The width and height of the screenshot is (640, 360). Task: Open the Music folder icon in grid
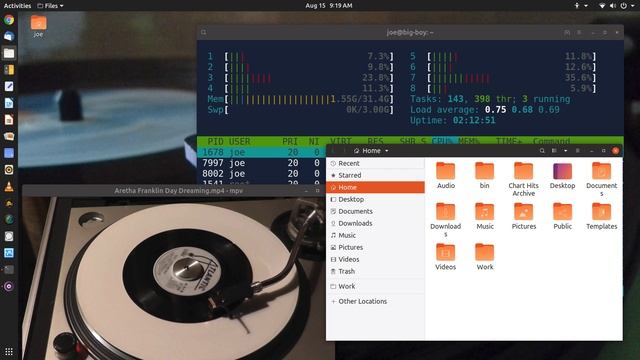(485, 216)
